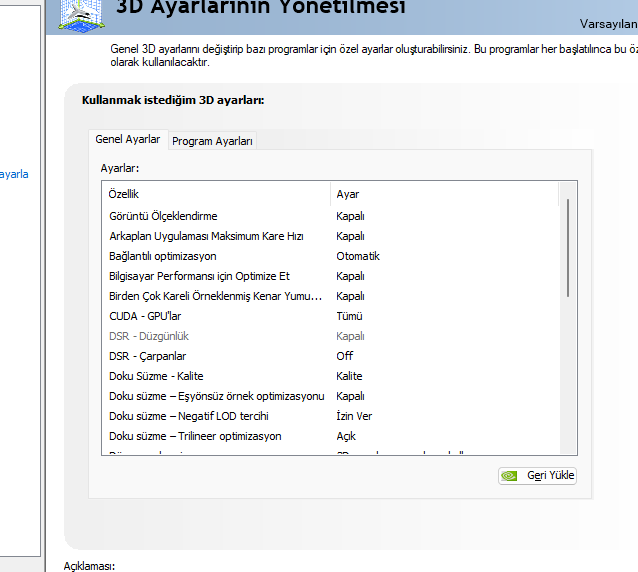
Task: Click the Özellik column header
Action: 216,194
